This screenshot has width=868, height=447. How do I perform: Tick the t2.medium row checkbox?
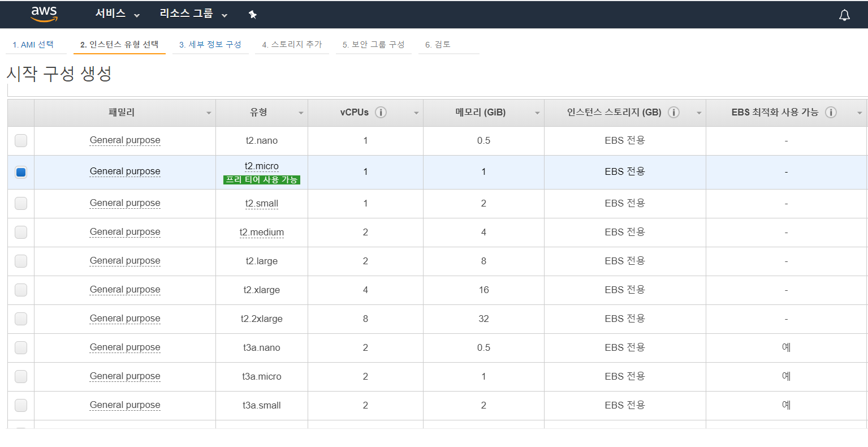[x=21, y=232]
